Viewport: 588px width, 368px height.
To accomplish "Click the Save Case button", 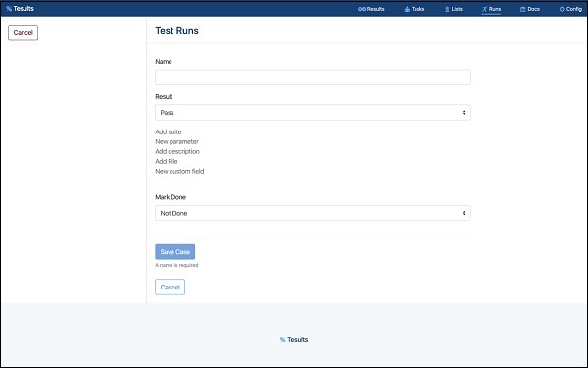I will click(x=175, y=252).
